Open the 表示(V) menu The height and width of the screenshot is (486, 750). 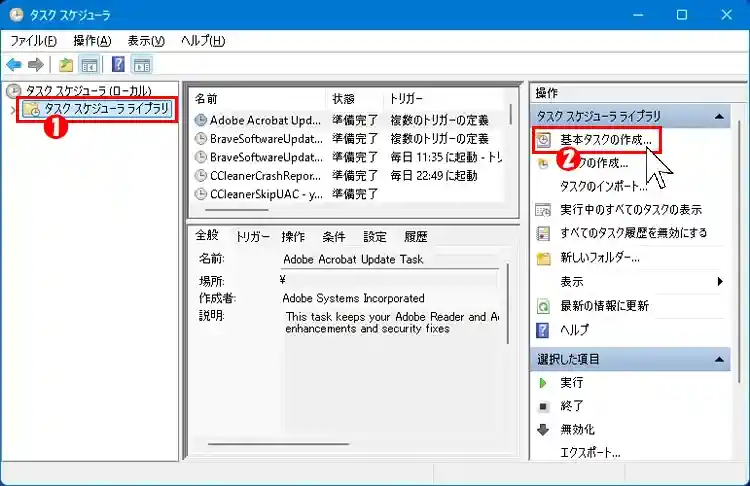[146, 41]
